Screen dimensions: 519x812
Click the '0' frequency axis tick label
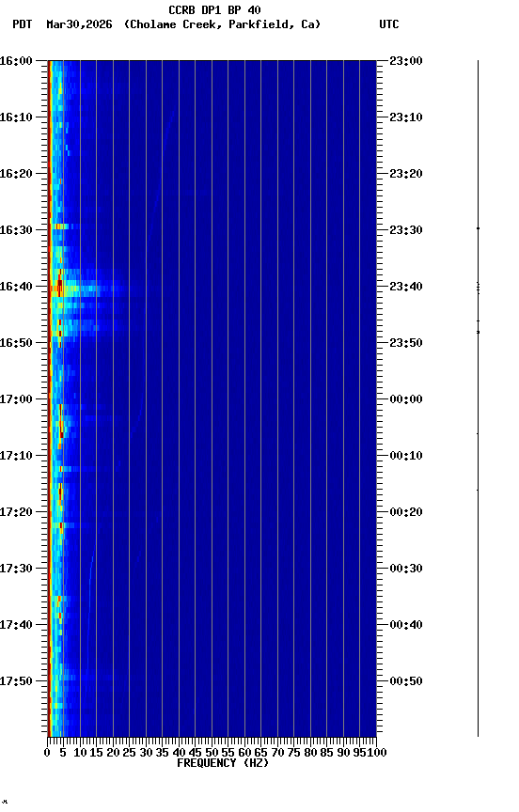click(x=47, y=754)
